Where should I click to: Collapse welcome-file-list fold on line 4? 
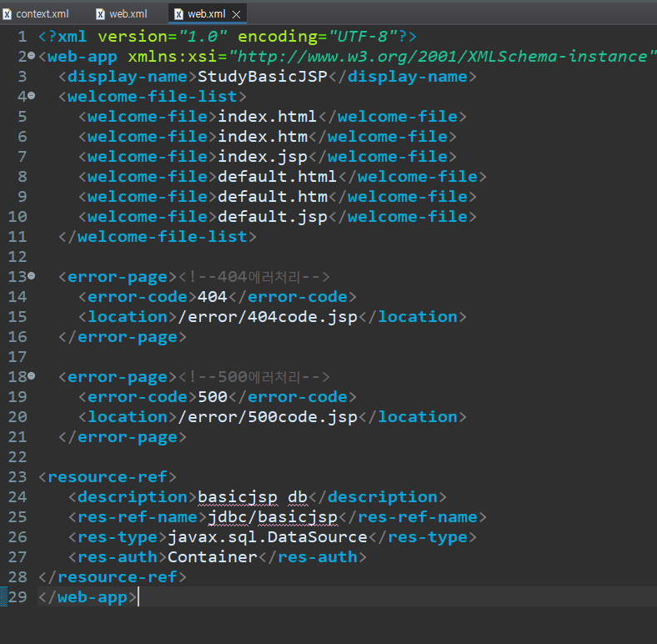(32, 96)
